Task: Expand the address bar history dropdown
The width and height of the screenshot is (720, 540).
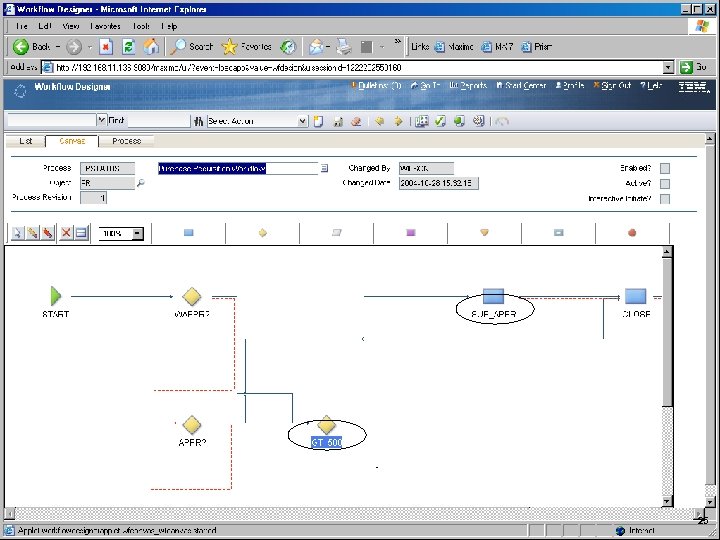Action: (x=669, y=68)
